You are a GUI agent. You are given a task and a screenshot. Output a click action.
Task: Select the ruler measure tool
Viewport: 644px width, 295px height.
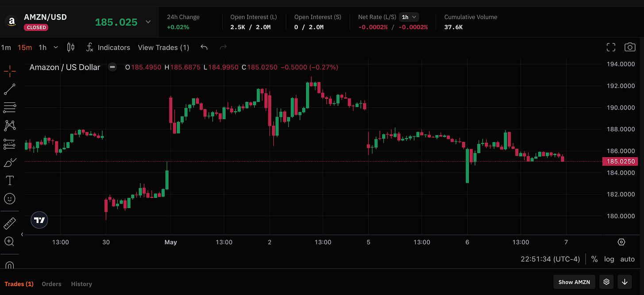10,223
